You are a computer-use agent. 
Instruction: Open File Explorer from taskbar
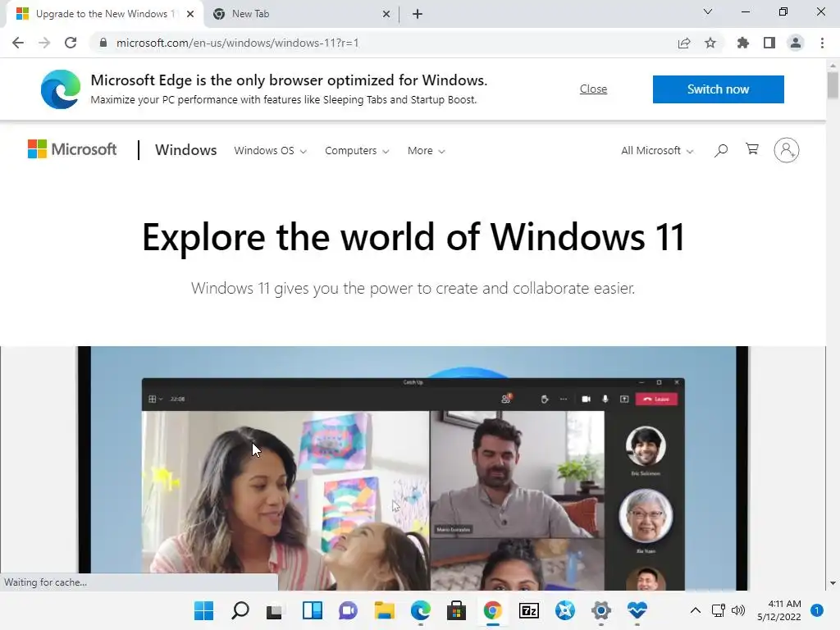coord(384,610)
